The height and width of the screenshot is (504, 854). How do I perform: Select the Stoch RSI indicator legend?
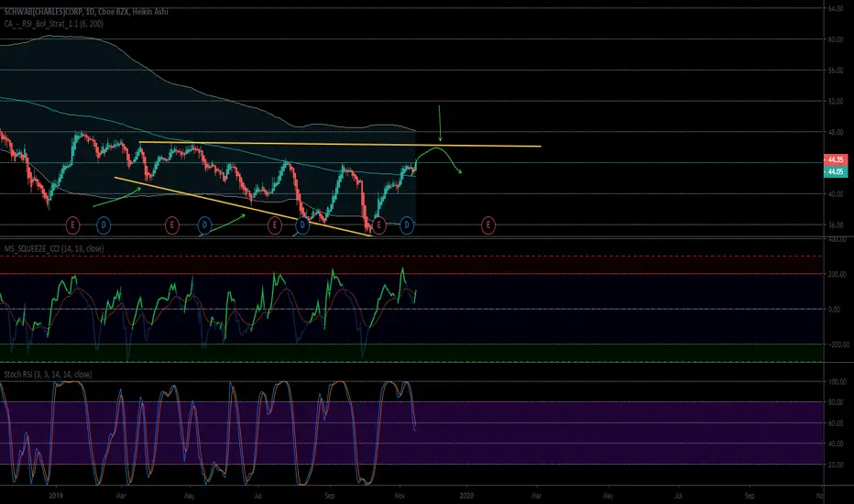(x=48, y=374)
